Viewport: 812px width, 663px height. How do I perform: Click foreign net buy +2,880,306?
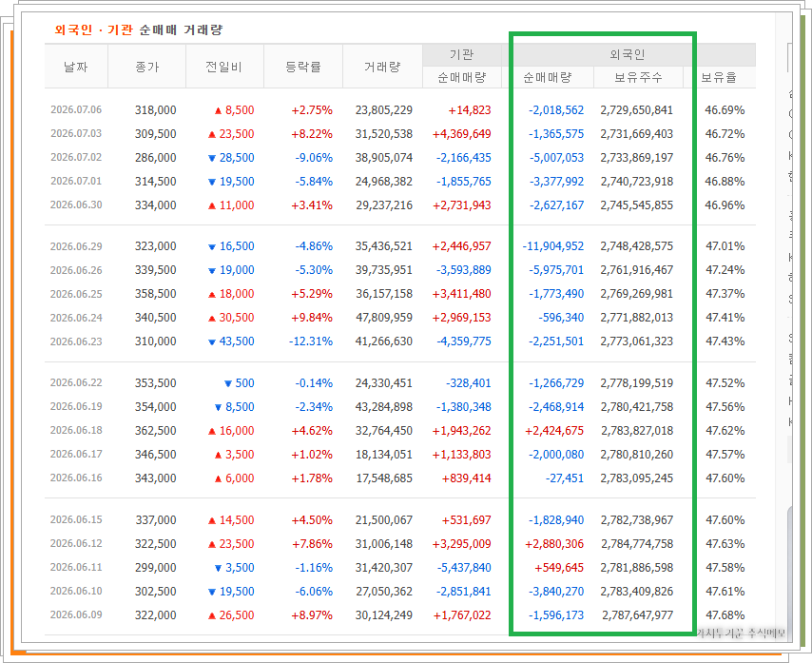tap(554, 543)
